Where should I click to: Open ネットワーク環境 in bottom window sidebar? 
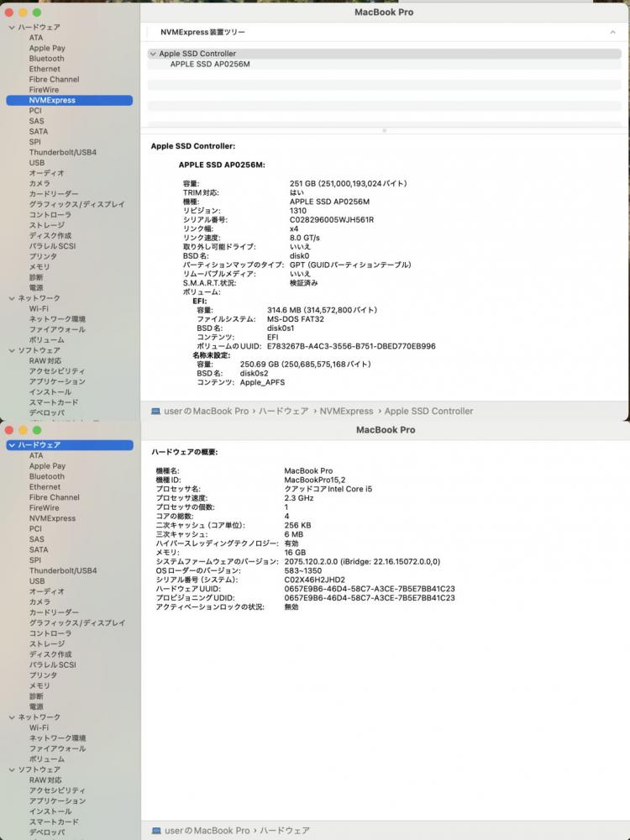(x=57, y=738)
